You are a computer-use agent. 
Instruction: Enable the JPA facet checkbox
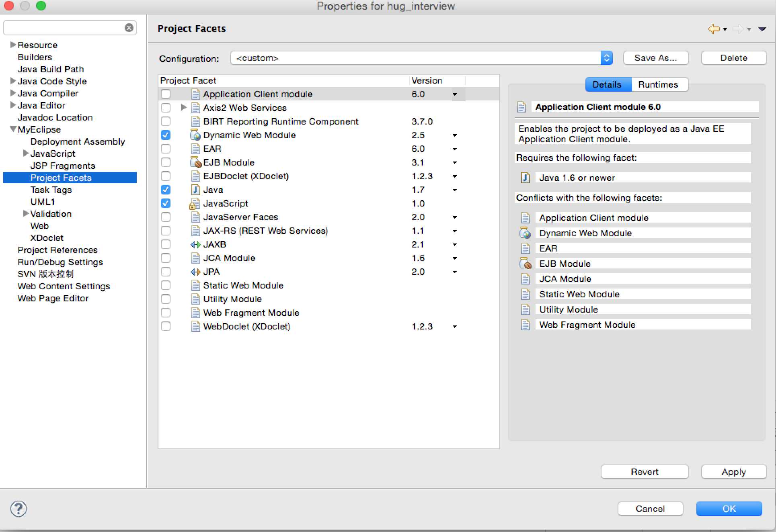(166, 272)
